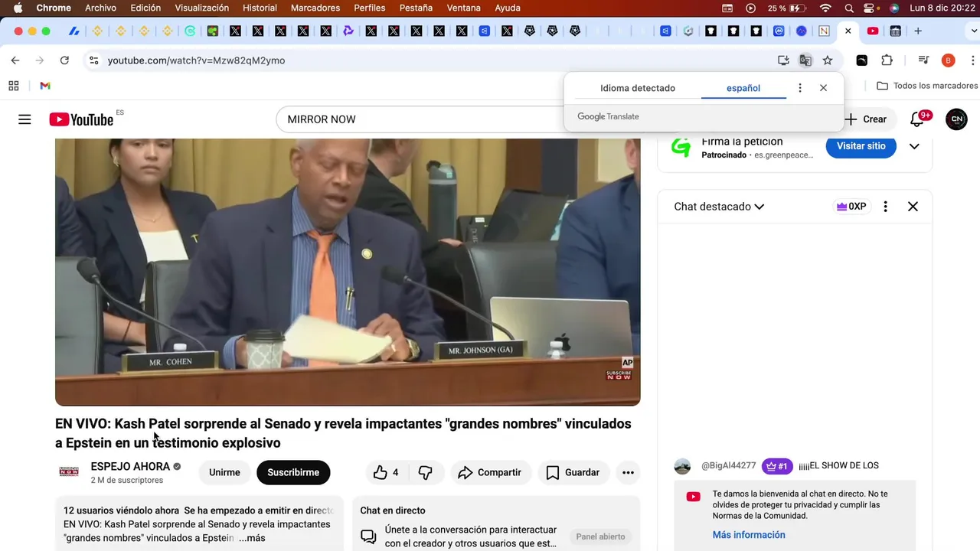Expand the Greenpeace ad chevron
This screenshot has width=980, height=551.
pos(914,146)
